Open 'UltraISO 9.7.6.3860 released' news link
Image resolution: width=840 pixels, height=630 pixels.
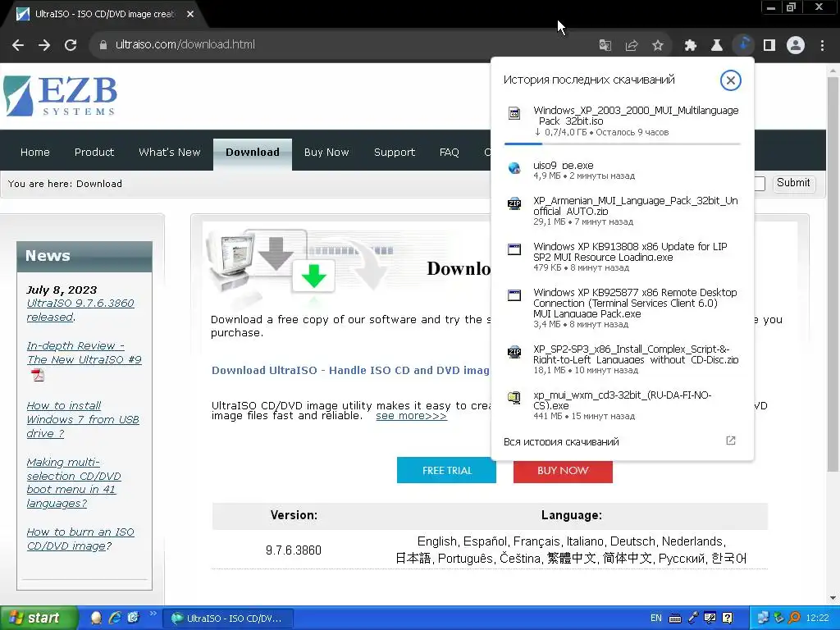point(80,310)
